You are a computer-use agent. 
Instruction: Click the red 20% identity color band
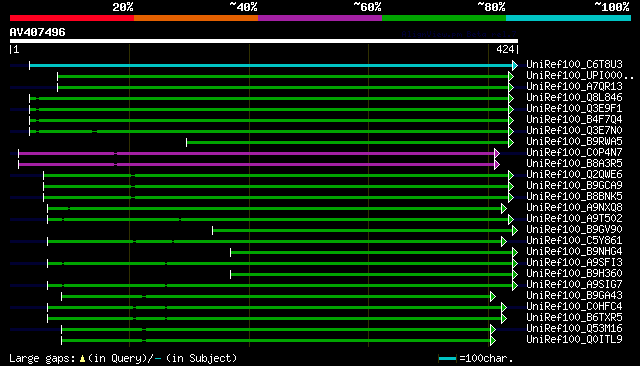(72, 18)
